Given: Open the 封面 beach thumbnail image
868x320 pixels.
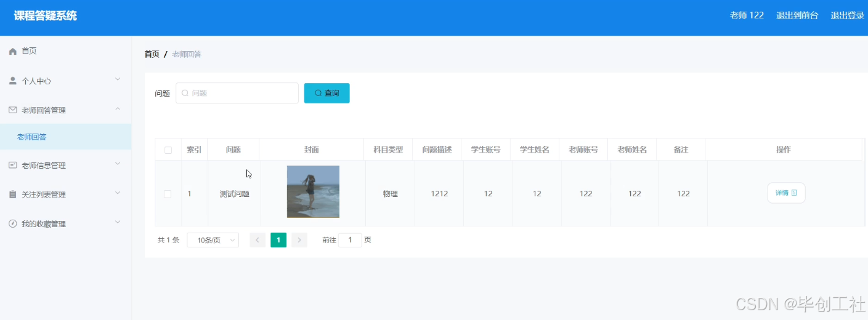Looking at the screenshot, I should click(313, 191).
